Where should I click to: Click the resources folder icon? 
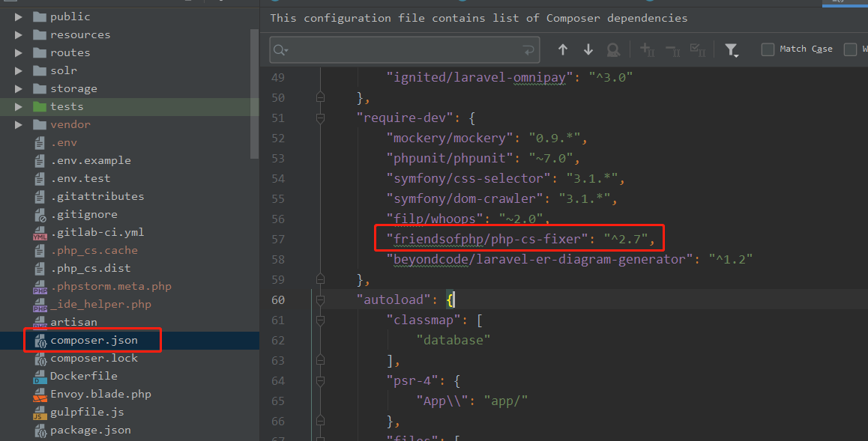[39, 34]
